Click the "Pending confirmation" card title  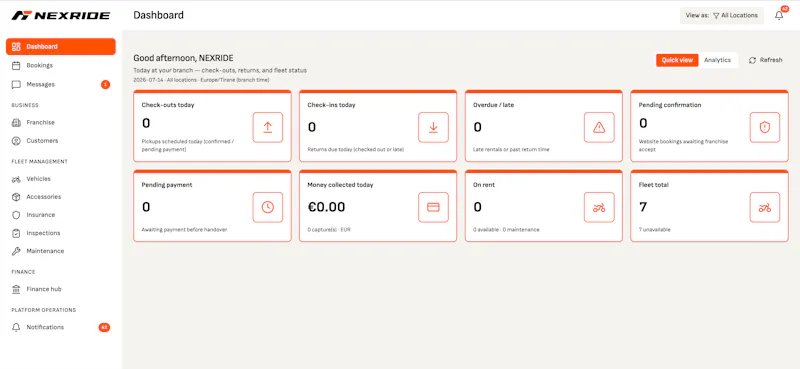pyautogui.click(x=670, y=105)
